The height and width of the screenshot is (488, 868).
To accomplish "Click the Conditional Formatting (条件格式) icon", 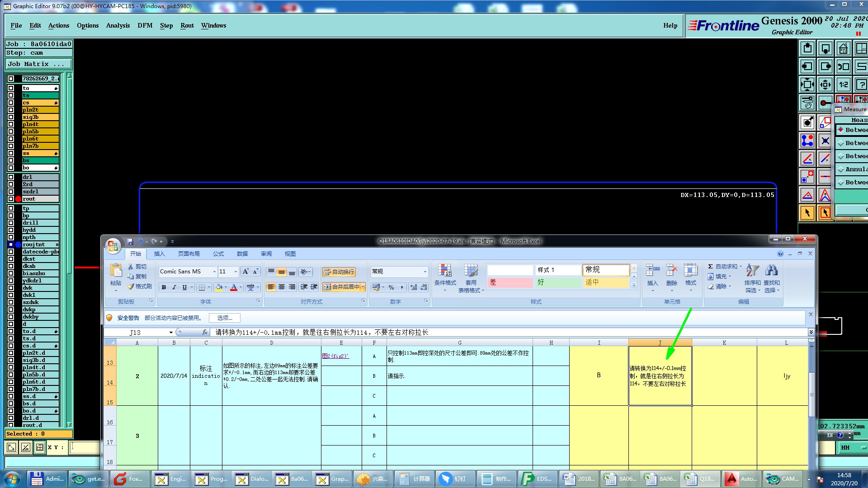I will pyautogui.click(x=445, y=271).
